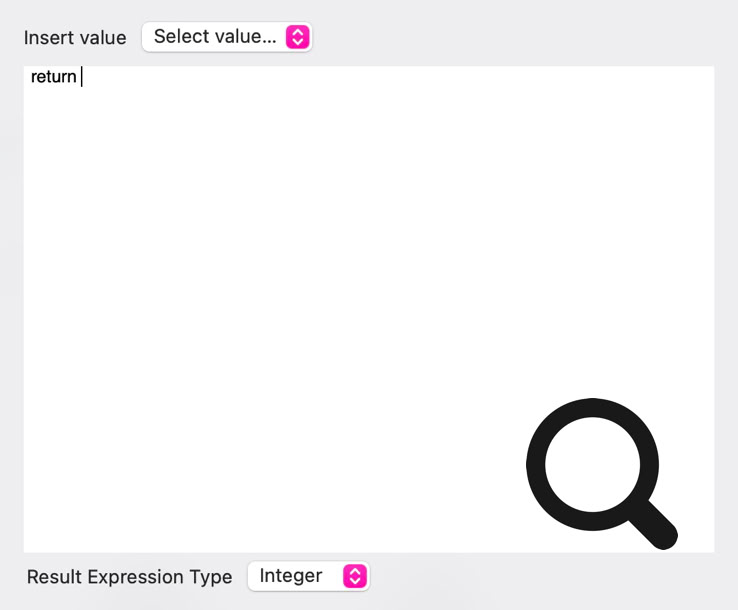The height and width of the screenshot is (610, 738).
Task: Click the "Integer" text in the type selector
Action: [290, 576]
